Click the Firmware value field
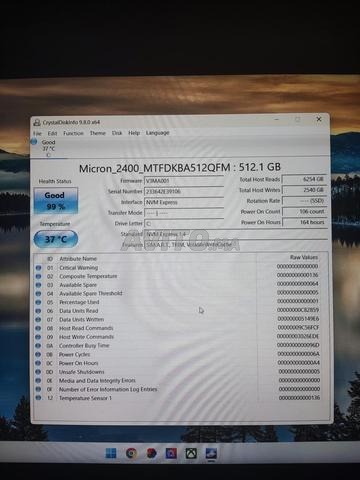360x480 pixels. pyautogui.click(x=184, y=181)
